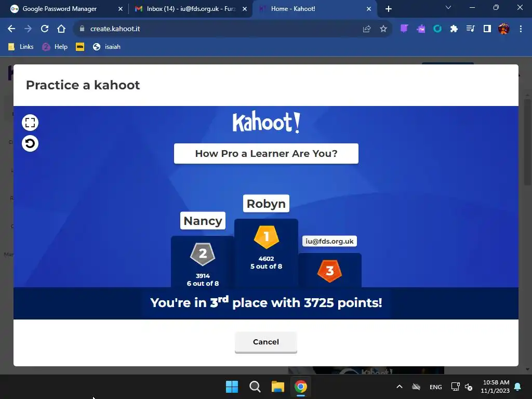Show hidden system tray icons
Screen dimensions: 532x399
coord(400,387)
